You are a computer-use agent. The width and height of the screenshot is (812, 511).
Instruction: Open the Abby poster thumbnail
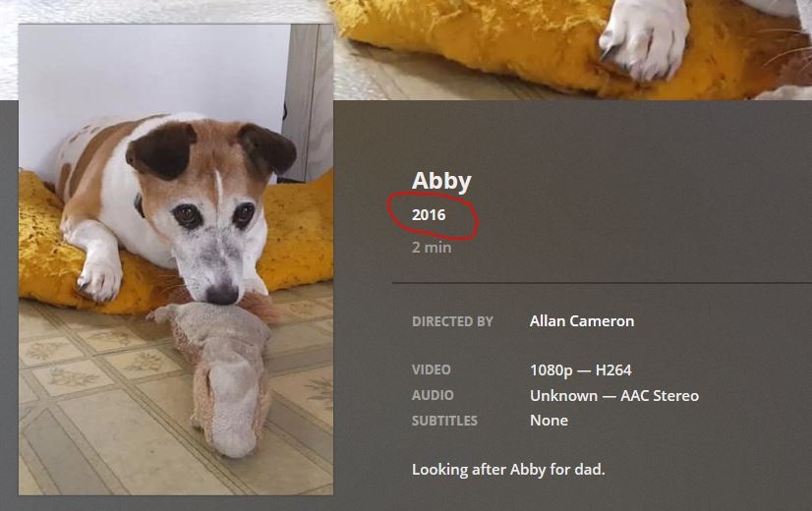[x=176, y=259]
